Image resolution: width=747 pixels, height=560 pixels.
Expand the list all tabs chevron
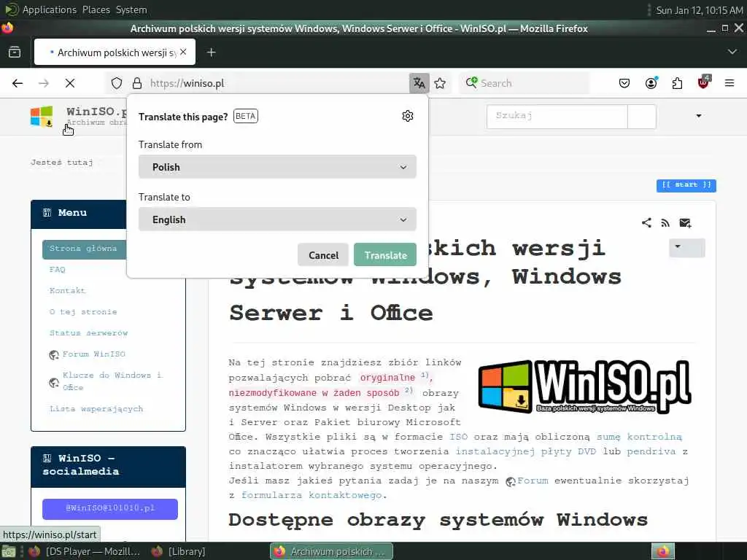[x=732, y=52]
